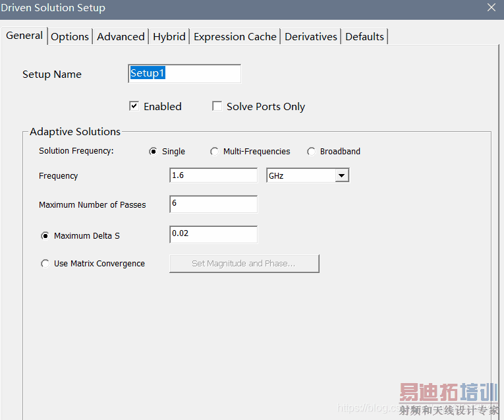Expand the GHz frequency unit dropdown
The width and height of the screenshot is (504, 420).
[x=341, y=176]
